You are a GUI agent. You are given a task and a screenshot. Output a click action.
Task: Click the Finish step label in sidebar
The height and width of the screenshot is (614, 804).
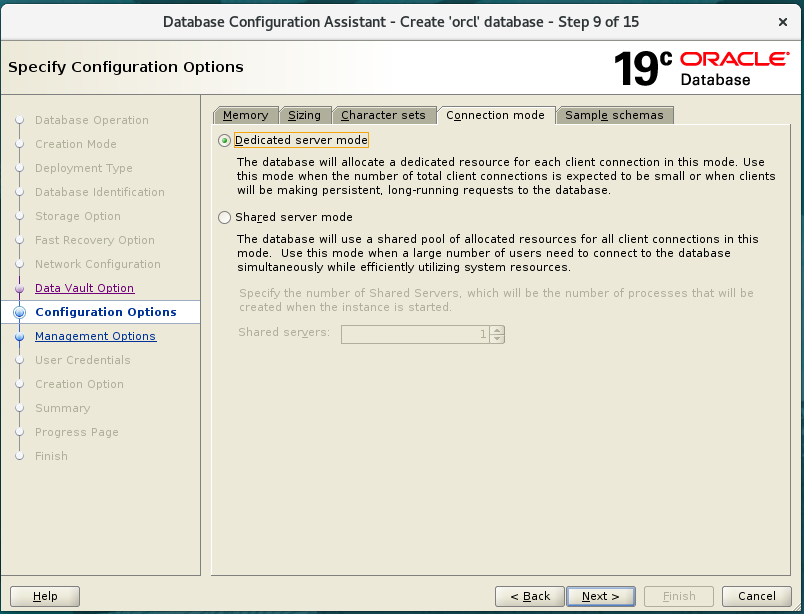click(x=51, y=456)
